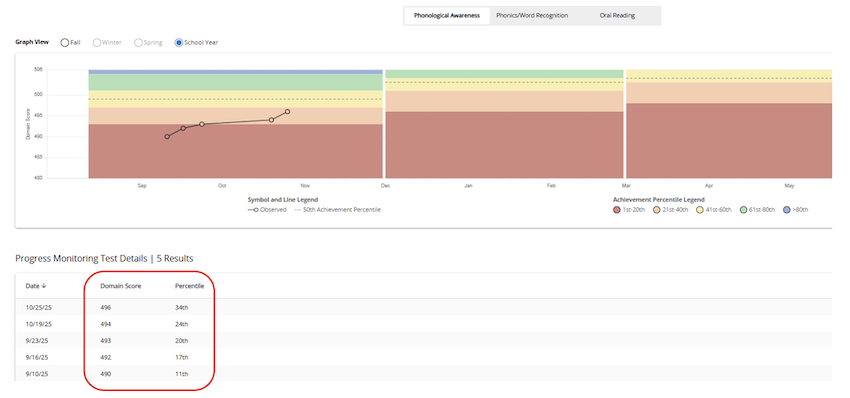Click the Oct label on the chart axis
Image resolution: width=850 pixels, height=398 pixels.
pos(222,186)
